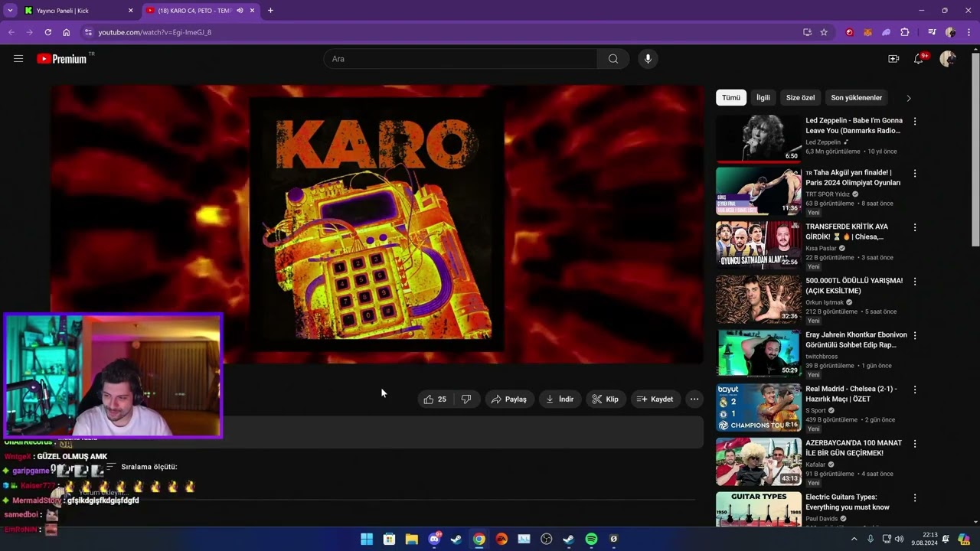Open taskbar volume control

[x=899, y=539]
